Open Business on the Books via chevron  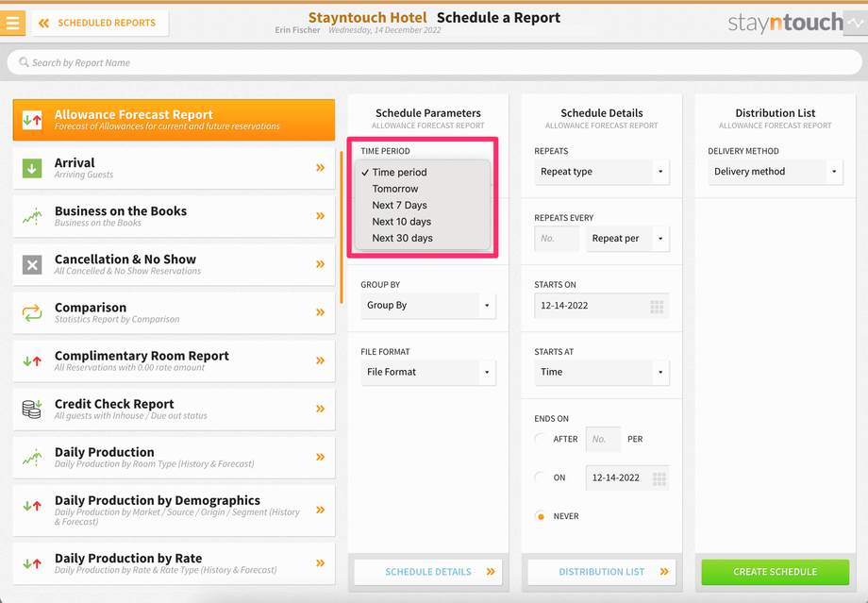pos(321,216)
